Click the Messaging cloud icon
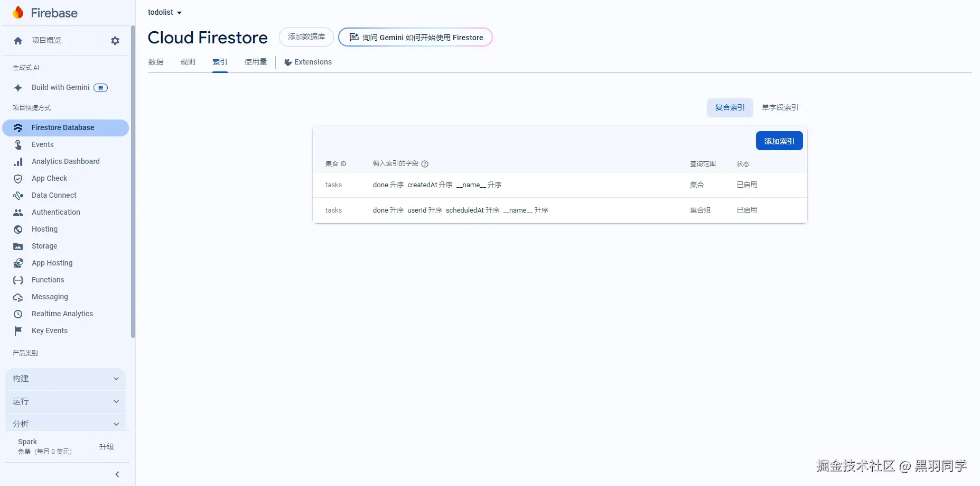 point(18,297)
